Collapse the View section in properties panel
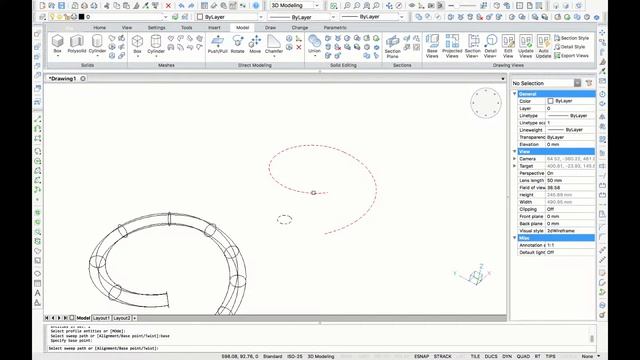640x360 pixels. pos(515,151)
